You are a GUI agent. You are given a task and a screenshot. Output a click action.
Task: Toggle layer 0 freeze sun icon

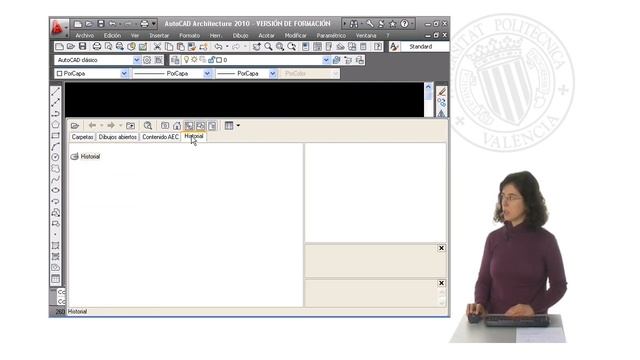pos(194,60)
